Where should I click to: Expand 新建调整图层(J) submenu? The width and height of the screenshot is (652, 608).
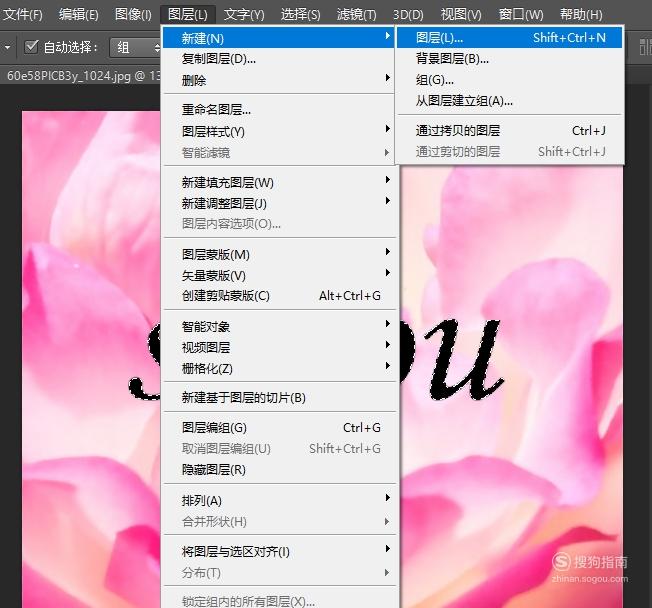pyautogui.click(x=278, y=203)
